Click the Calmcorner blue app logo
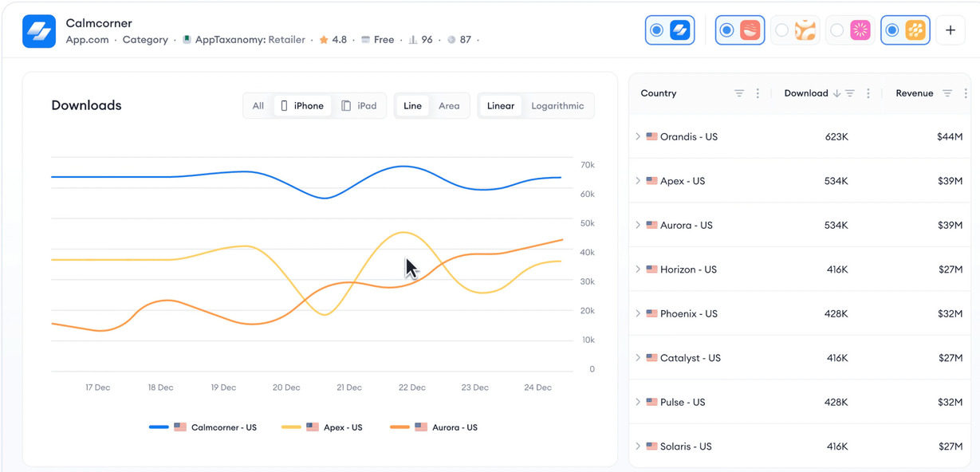Image resolution: width=980 pixels, height=472 pixels. click(39, 31)
